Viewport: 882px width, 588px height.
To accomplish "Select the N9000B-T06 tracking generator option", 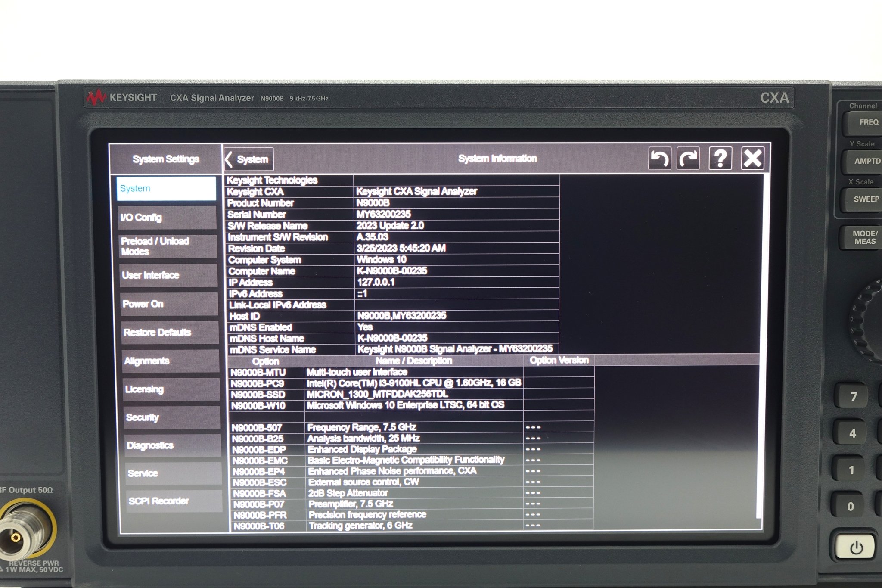I will pos(413,526).
